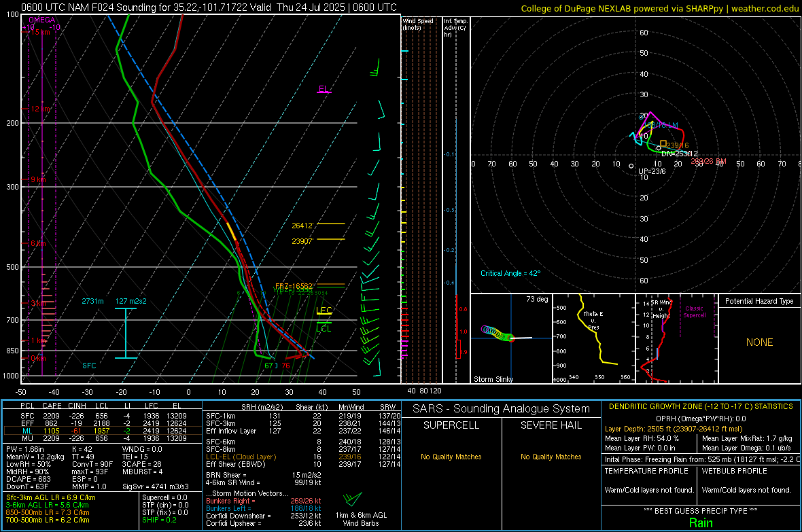Click the 'Supercell = 0.0' parameter
802x532 pixels.
pos(164,497)
